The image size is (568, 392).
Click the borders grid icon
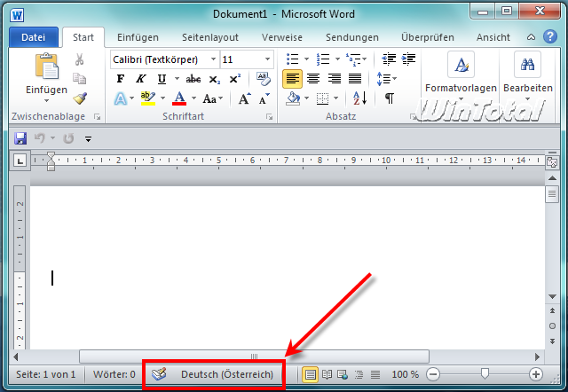[322, 98]
